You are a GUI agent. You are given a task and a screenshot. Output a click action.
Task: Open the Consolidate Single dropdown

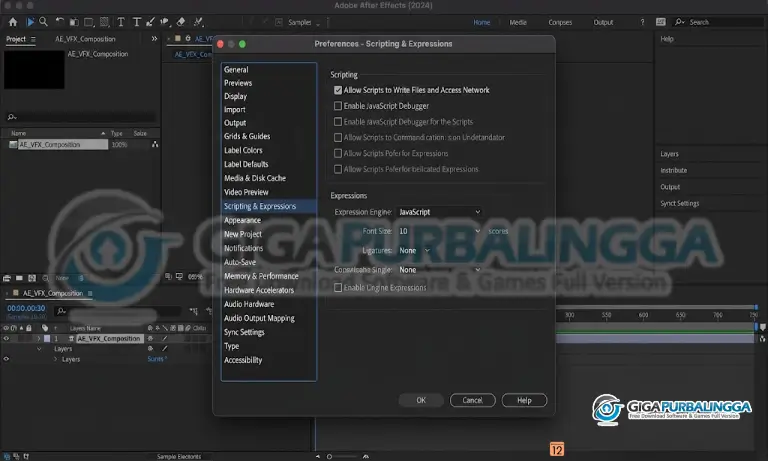click(x=439, y=270)
